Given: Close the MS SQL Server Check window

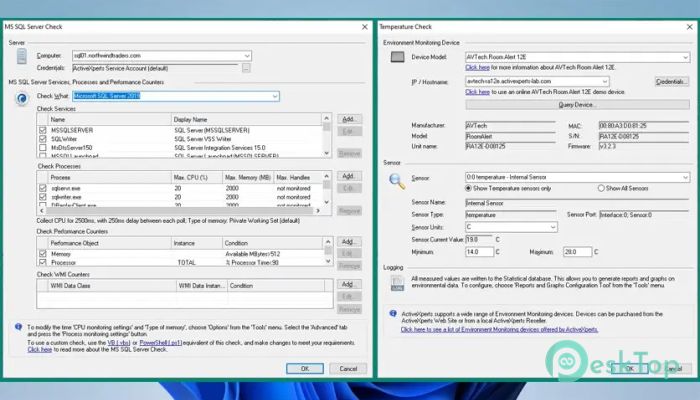Looking at the screenshot, I should pos(365,27).
